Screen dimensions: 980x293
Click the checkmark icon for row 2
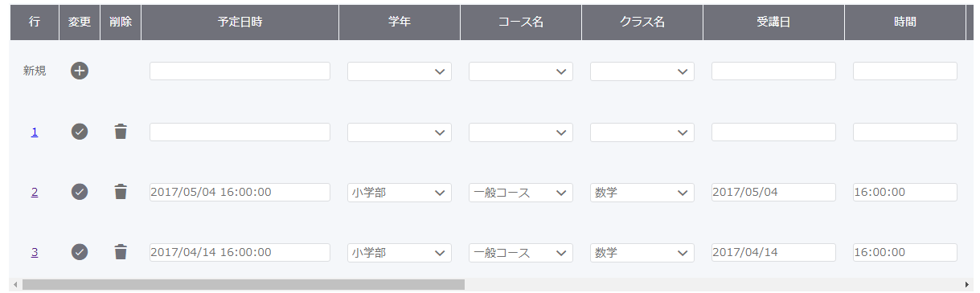[80, 192]
